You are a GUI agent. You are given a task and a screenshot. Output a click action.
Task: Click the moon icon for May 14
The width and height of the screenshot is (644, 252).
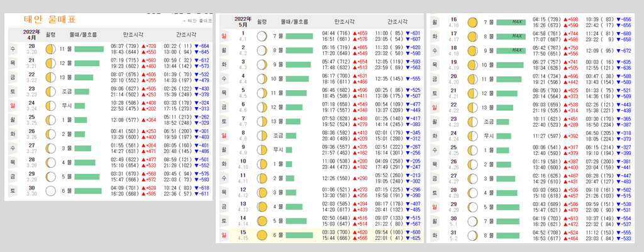pos(262,220)
